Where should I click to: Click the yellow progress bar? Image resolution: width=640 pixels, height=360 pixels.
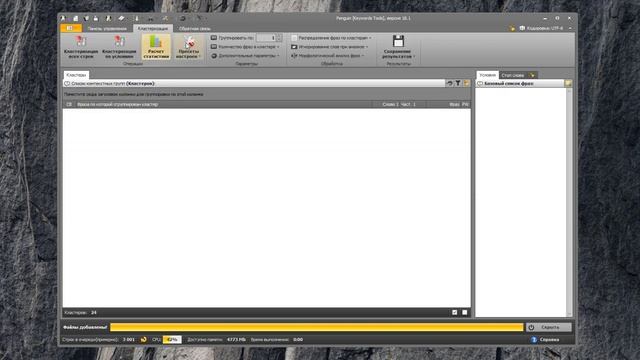pos(316,327)
